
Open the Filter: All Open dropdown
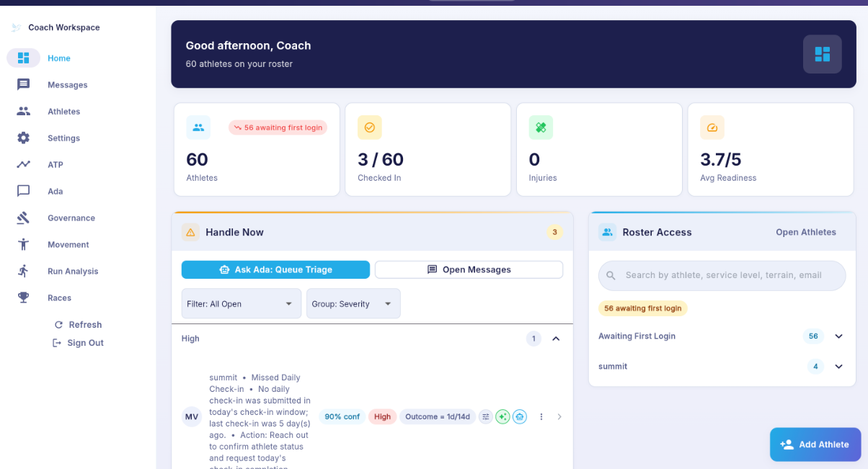click(241, 303)
